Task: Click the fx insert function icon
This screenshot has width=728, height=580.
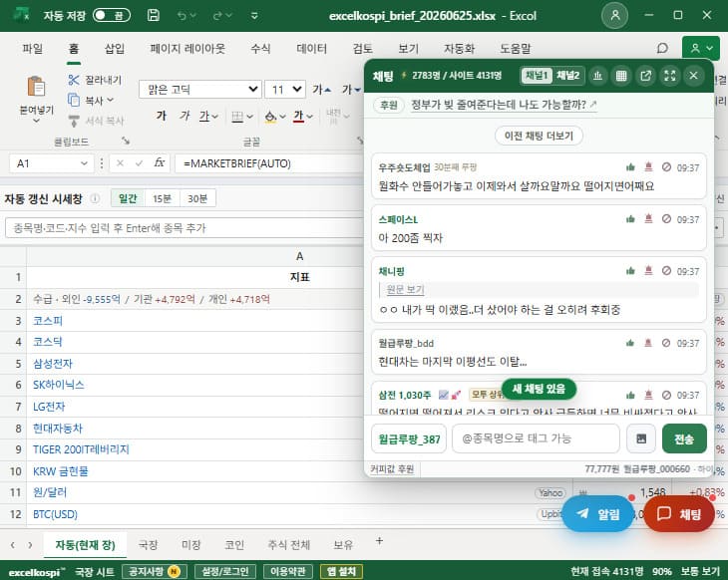Action: point(160,162)
